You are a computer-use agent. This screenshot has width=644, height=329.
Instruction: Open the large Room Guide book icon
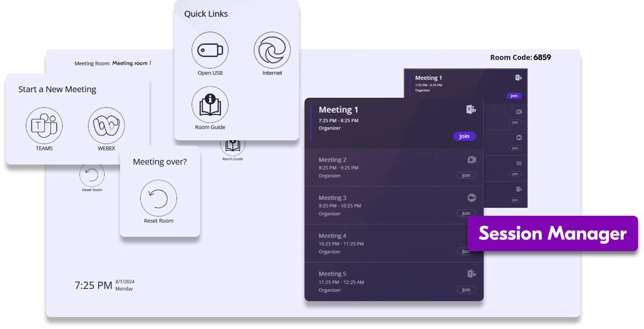click(210, 105)
